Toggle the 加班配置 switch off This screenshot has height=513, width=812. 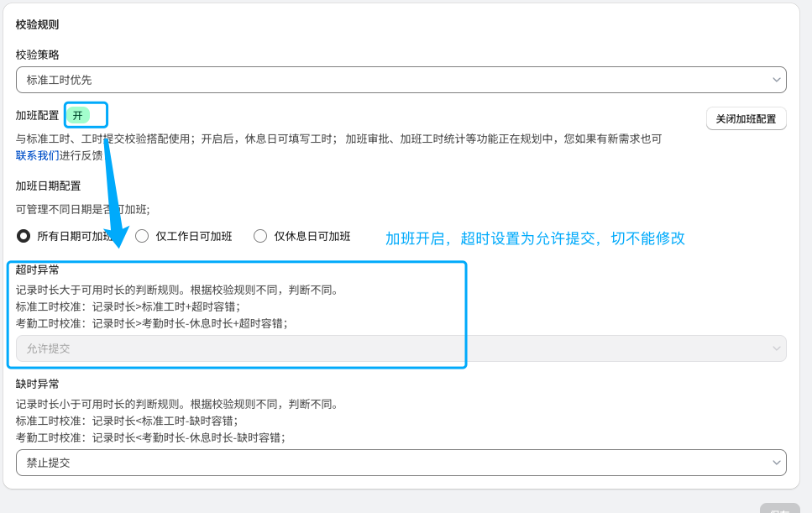78,115
